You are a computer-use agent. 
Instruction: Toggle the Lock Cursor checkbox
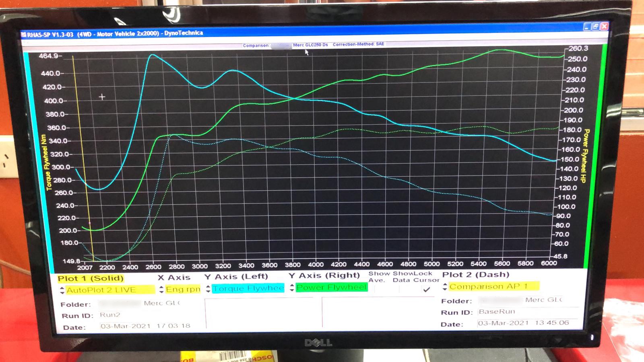(x=426, y=289)
